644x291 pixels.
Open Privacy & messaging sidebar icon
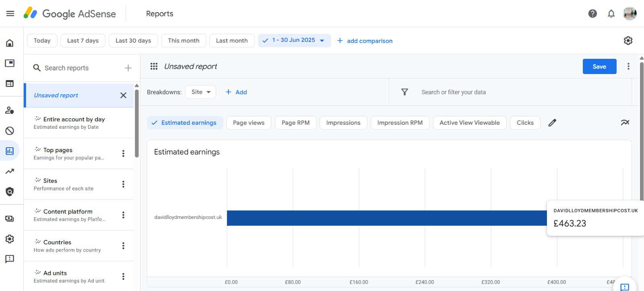point(10,110)
